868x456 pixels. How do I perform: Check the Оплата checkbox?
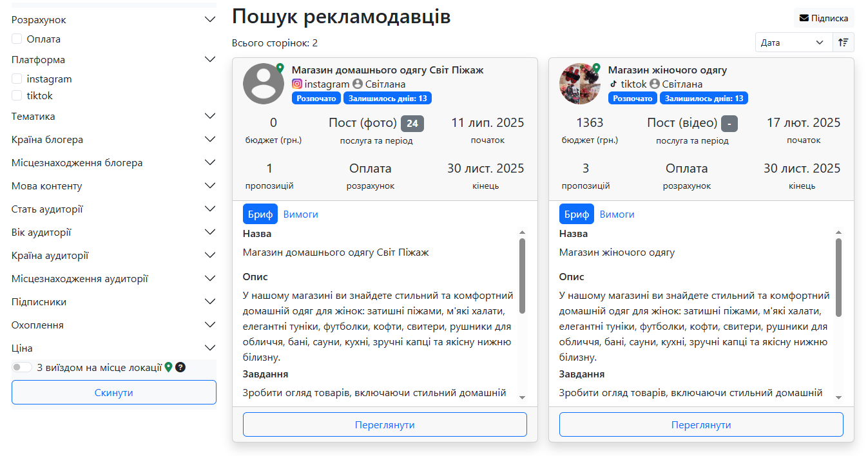[x=17, y=39]
